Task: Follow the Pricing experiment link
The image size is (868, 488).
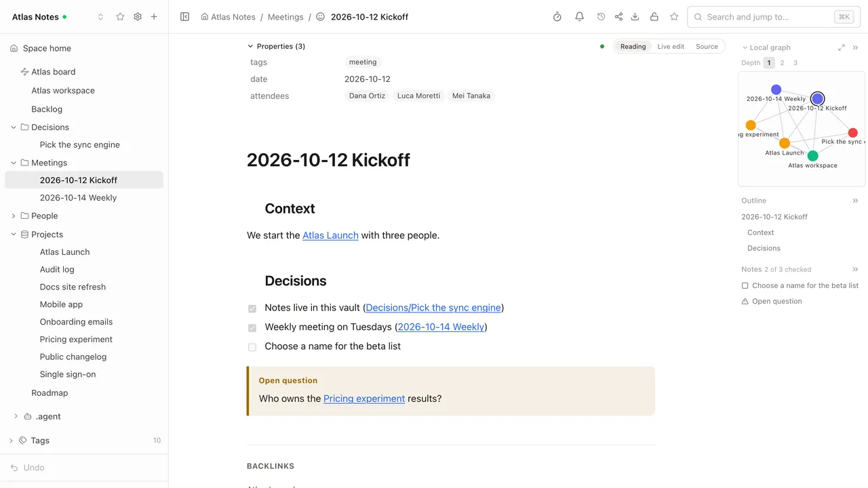Action: 364,399
